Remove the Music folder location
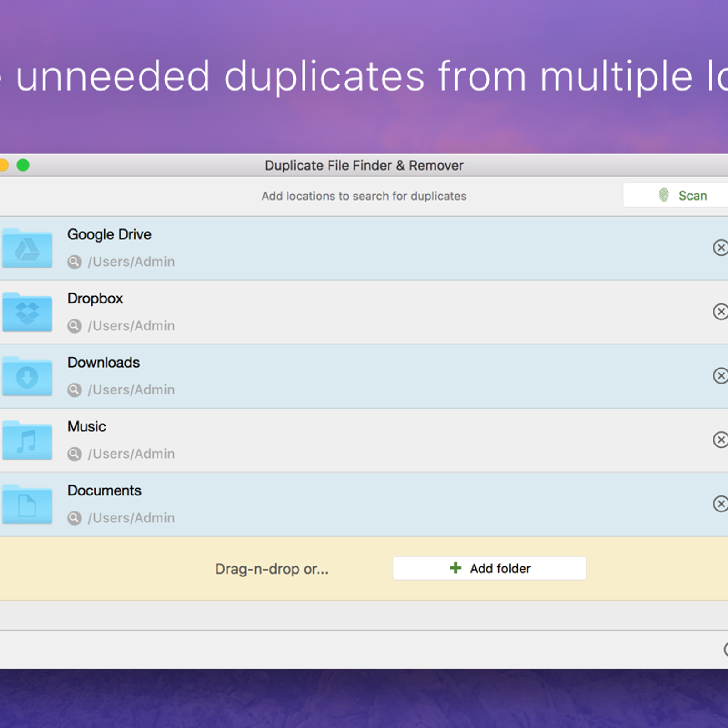This screenshot has height=728, width=728. pos(720,440)
